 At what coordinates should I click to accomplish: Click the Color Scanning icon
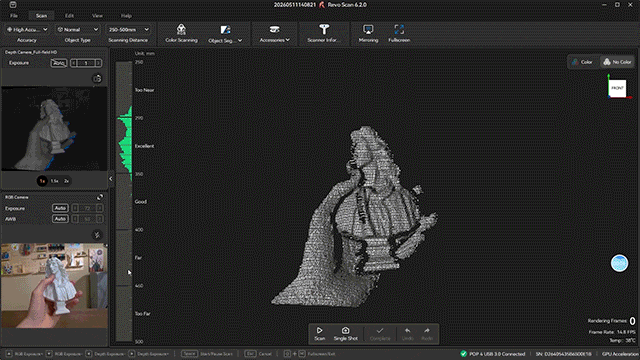[x=181, y=29]
